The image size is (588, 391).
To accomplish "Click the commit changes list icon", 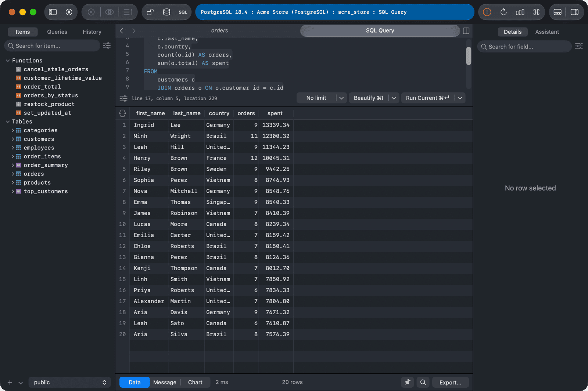I will pyautogui.click(x=128, y=12).
